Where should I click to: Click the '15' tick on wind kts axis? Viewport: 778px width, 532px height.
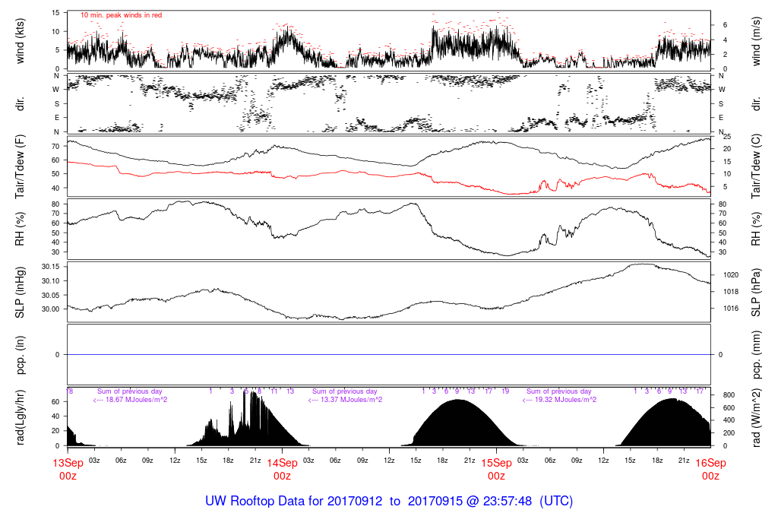(x=56, y=12)
